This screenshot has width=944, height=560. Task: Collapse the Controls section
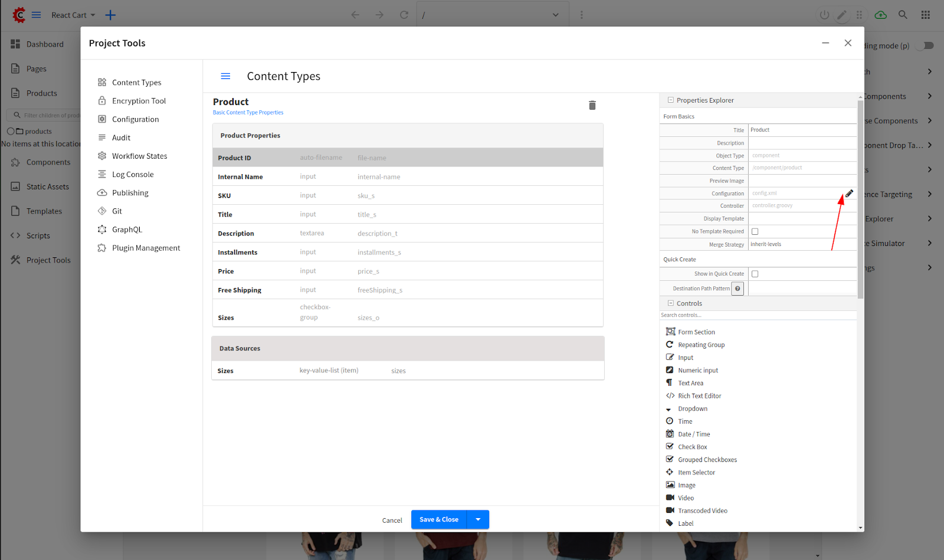pyautogui.click(x=670, y=303)
